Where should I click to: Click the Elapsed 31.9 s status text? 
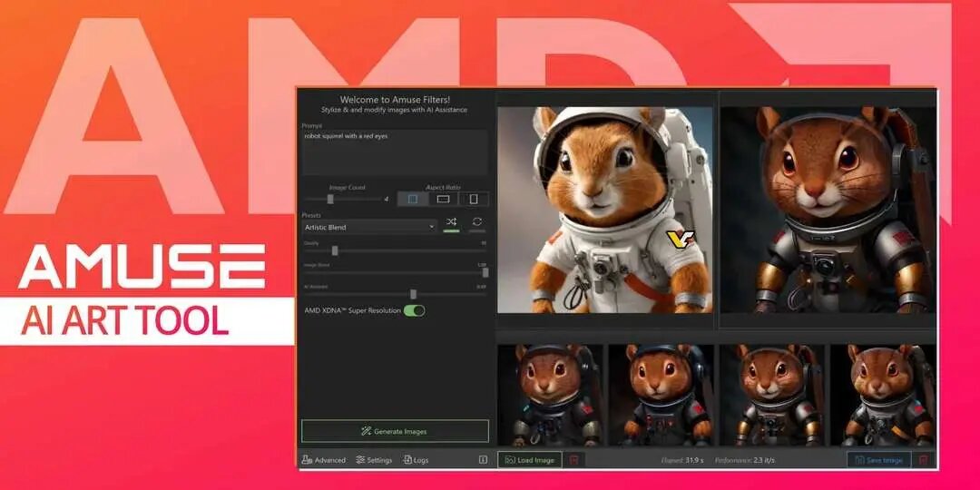click(682, 461)
